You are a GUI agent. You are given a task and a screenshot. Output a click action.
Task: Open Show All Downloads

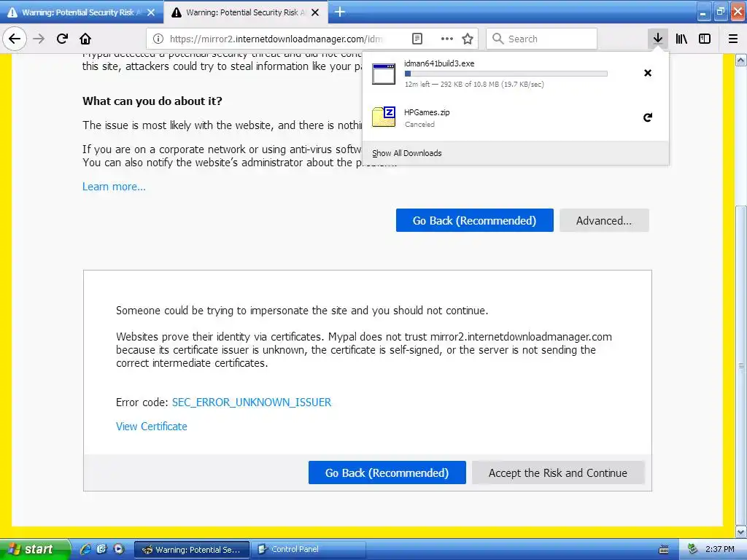click(407, 153)
